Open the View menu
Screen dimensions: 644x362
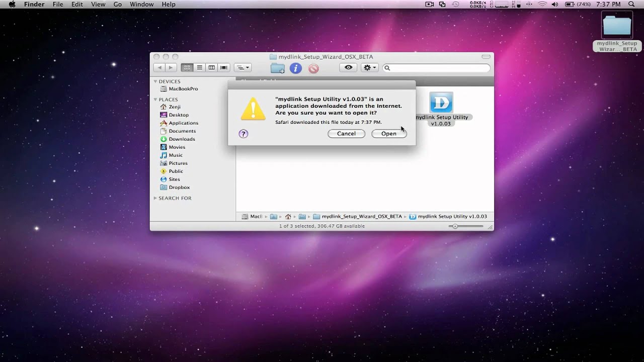coord(98,5)
